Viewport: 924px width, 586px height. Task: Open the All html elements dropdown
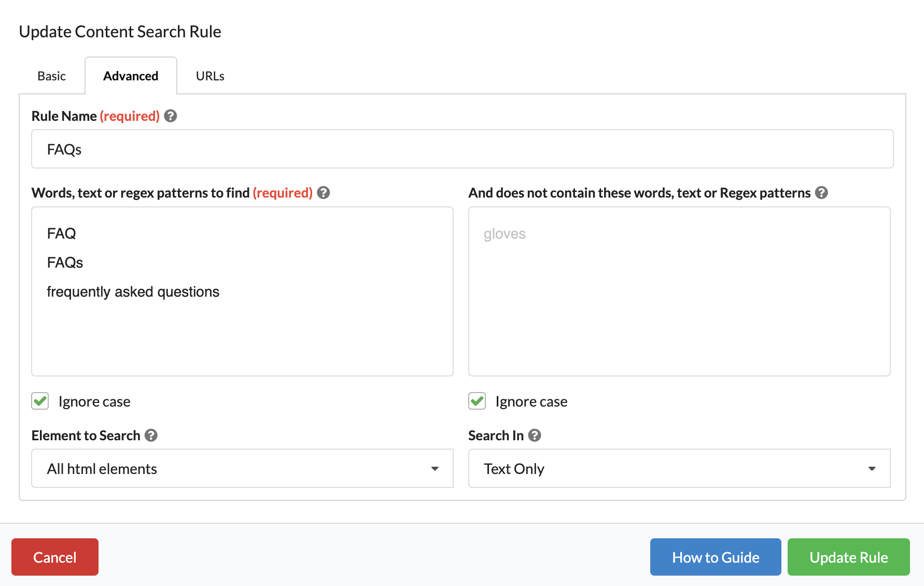[x=242, y=469]
